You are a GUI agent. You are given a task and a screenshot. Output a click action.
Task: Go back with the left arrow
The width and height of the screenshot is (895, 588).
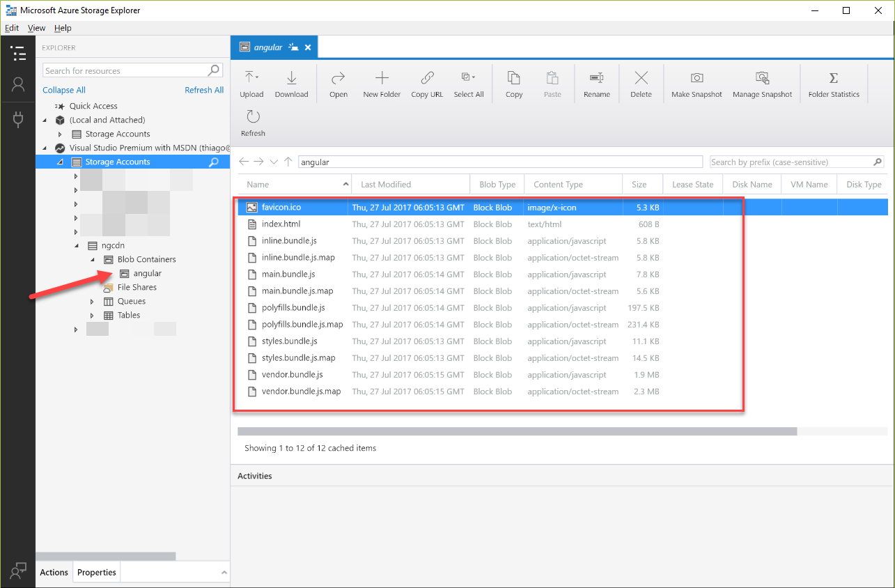[x=244, y=162]
